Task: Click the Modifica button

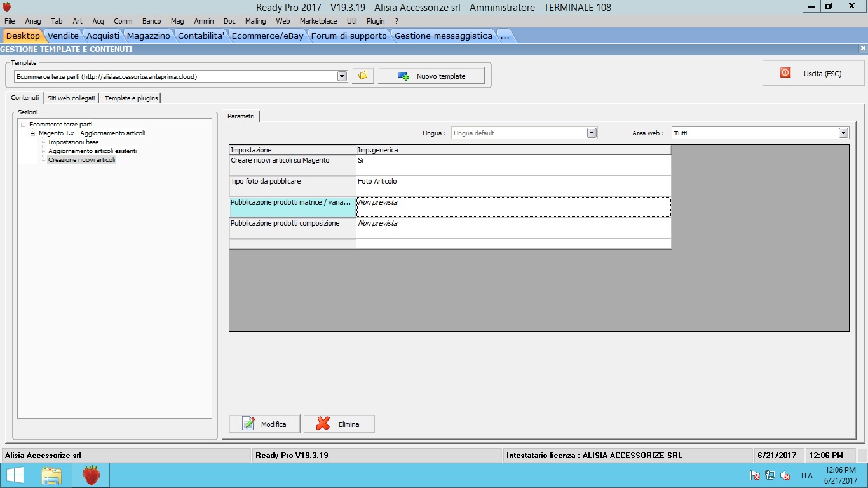Action: point(266,424)
